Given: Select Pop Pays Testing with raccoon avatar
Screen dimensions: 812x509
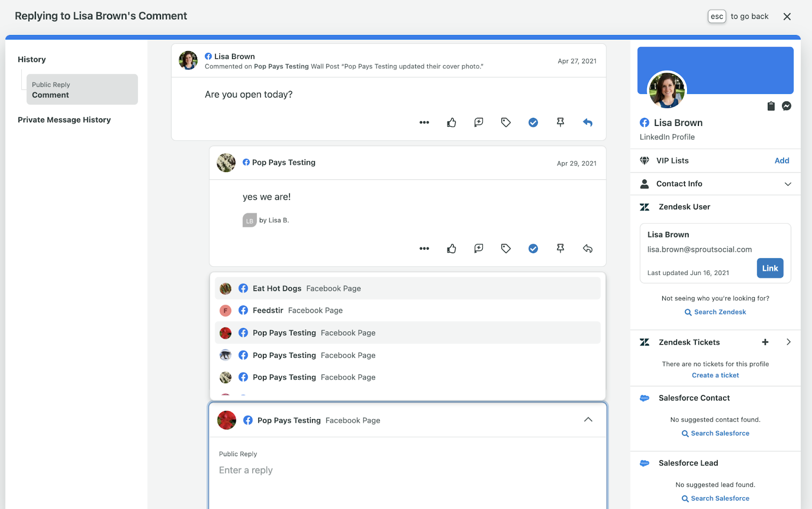Looking at the screenshot, I should pos(408,355).
